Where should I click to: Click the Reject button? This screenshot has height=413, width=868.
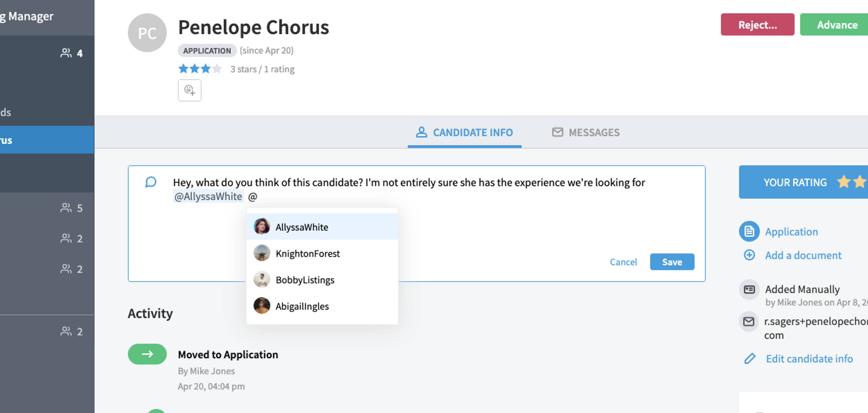(757, 25)
